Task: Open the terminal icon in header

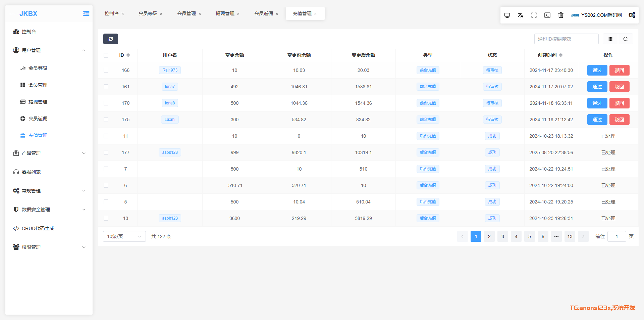Action: coord(547,15)
